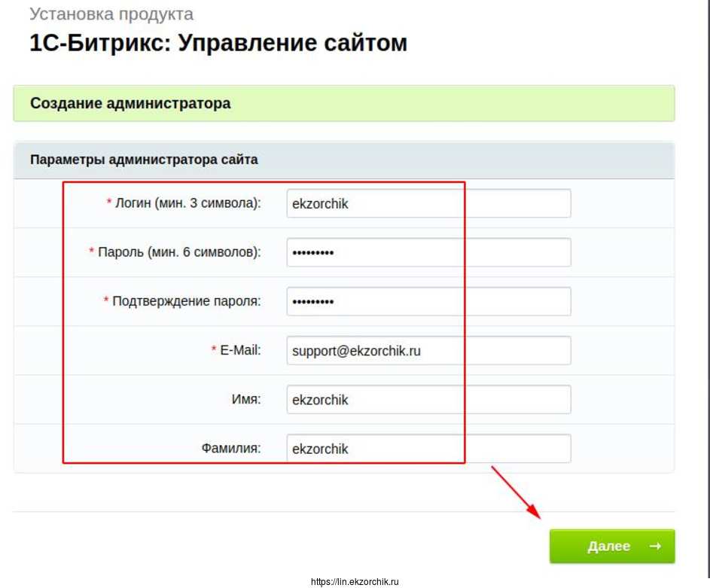Focus the Имя text field
Screen dimensions: 710x588
(428, 400)
